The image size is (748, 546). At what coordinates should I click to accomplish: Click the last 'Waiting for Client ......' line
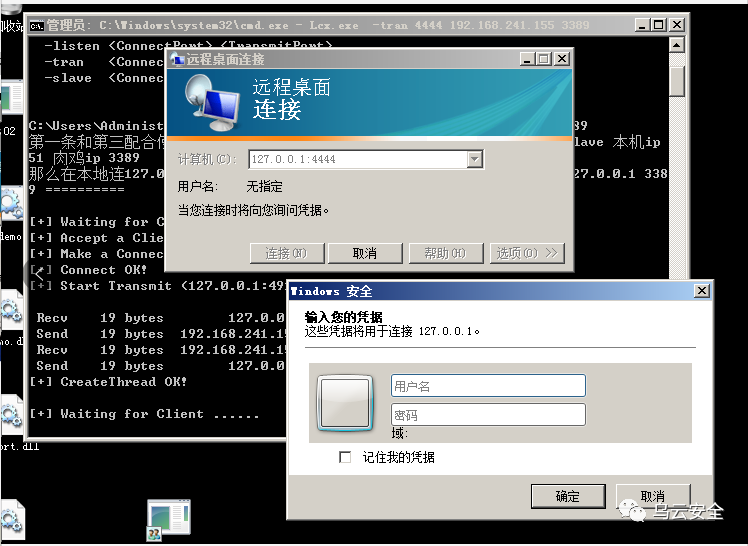point(144,414)
